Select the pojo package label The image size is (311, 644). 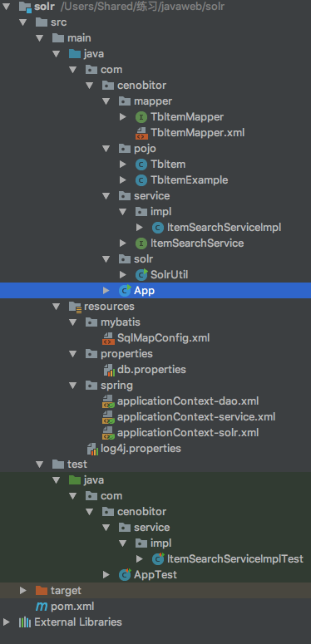click(145, 149)
